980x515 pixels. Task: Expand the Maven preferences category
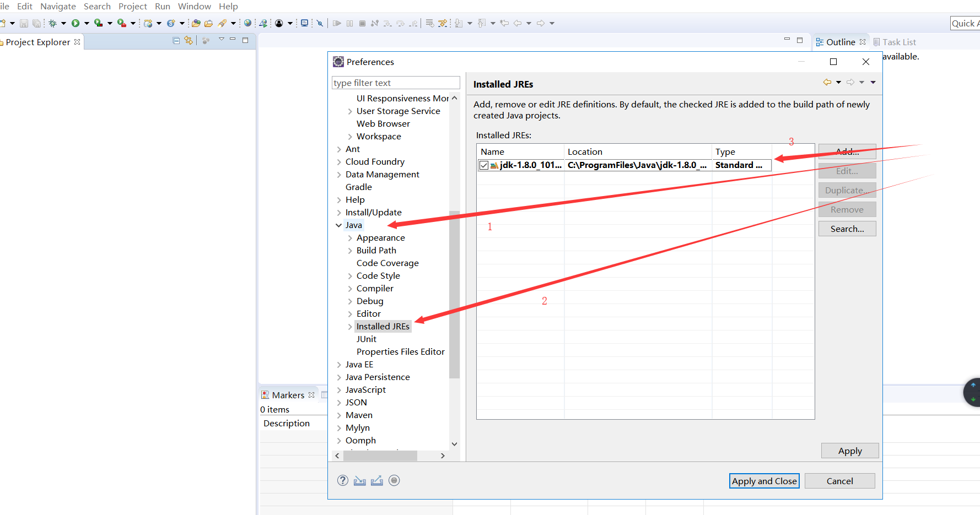(x=339, y=415)
